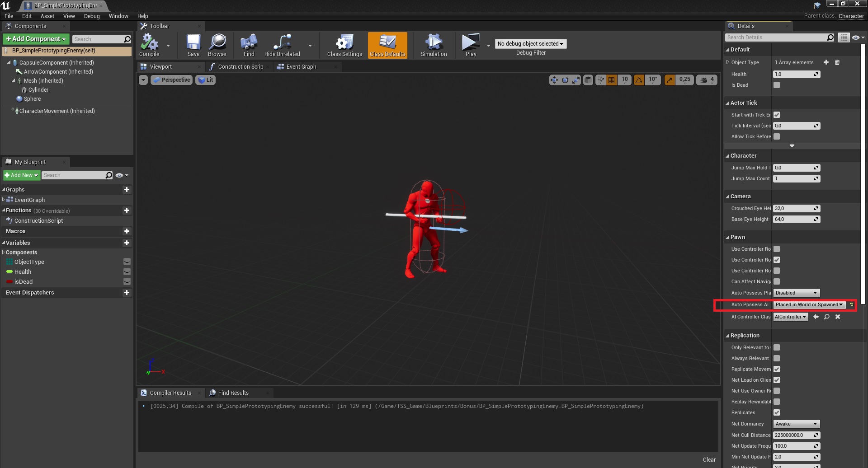Open Class Settings from the toolbar
868x468 pixels.
pyautogui.click(x=344, y=45)
